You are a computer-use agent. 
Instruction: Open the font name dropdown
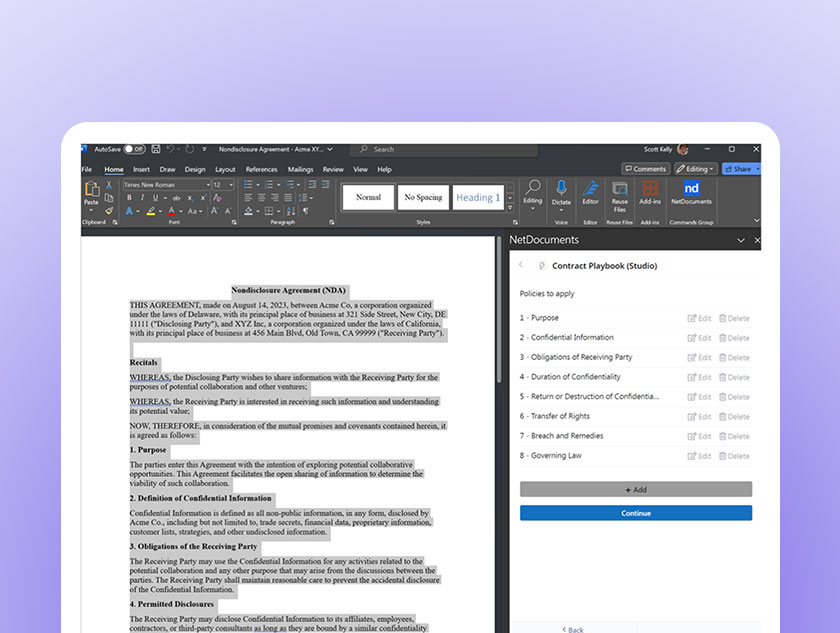(x=208, y=185)
